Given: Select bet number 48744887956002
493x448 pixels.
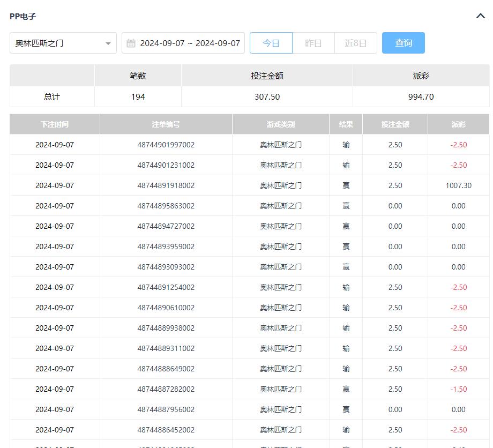Looking at the screenshot, I should pos(166,409).
